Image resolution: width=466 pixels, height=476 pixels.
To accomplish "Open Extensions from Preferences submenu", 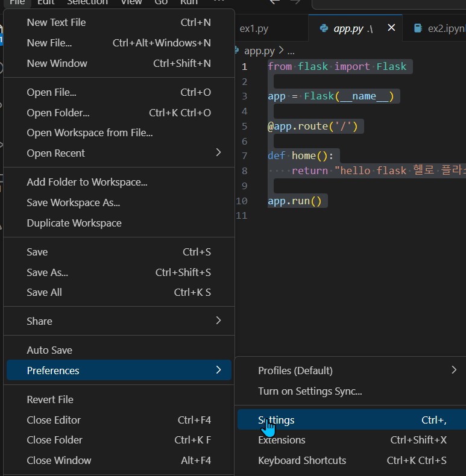I will [352, 440].
